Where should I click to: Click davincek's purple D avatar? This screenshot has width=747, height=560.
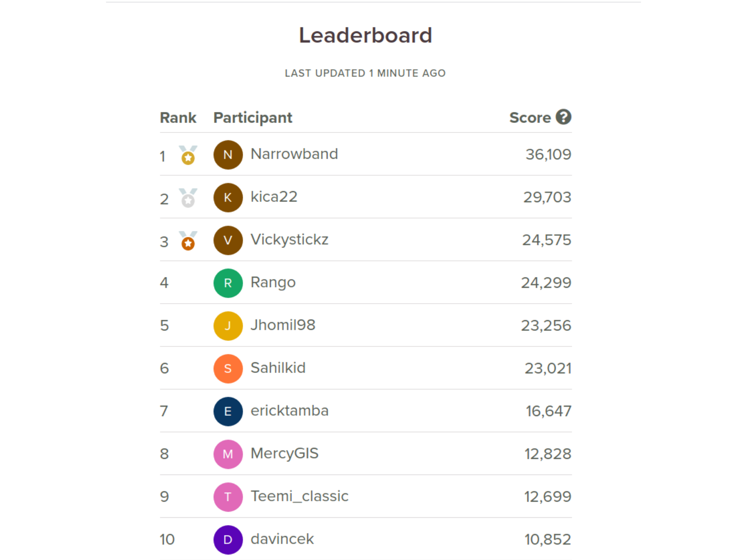(228, 540)
